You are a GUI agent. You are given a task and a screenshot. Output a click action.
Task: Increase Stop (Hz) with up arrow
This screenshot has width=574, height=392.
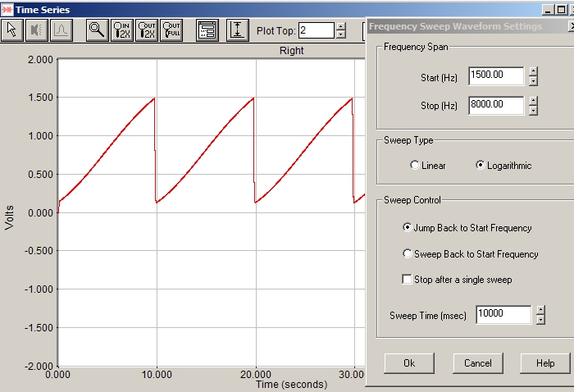533,101
